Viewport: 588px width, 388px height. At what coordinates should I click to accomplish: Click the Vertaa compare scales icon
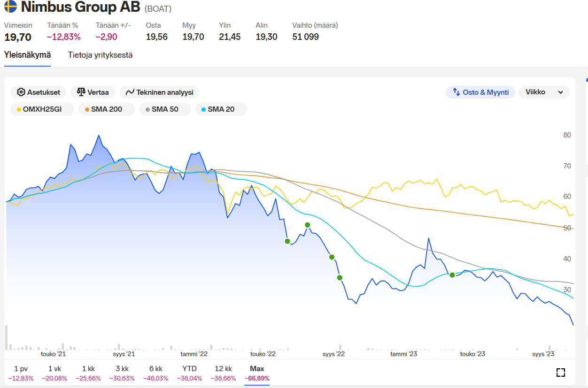tap(81, 92)
